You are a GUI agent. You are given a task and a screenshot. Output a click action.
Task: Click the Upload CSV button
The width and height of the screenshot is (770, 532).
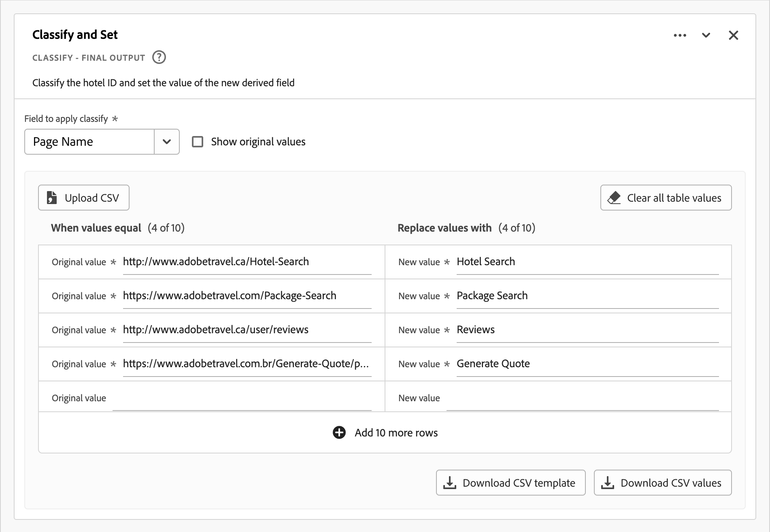pos(84,198)
